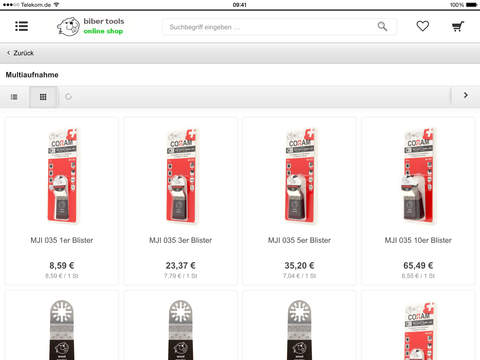
Task: Open first saw blade product in second row
Action: [62, 330]
